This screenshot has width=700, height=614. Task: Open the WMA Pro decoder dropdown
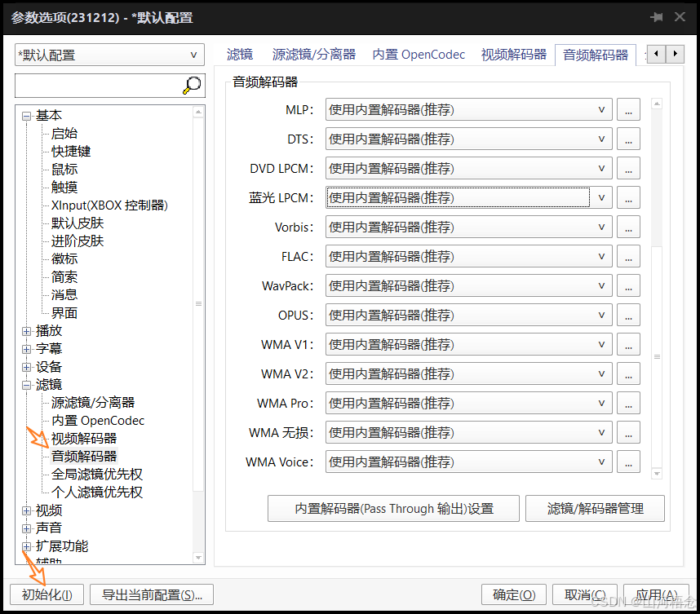click(469, 404)
